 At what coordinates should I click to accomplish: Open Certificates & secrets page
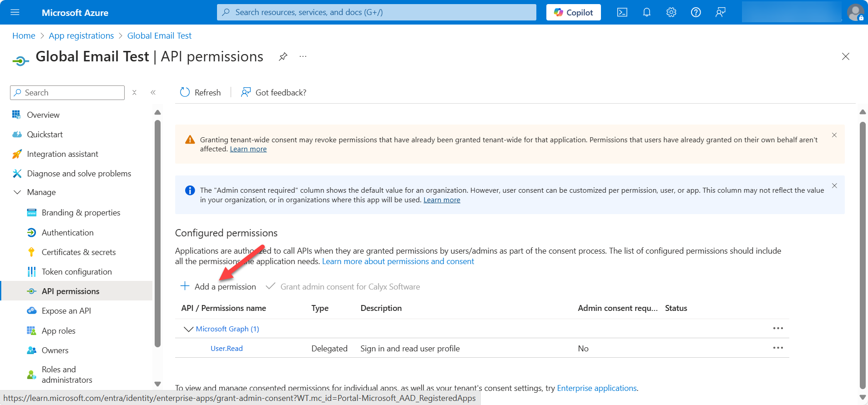78,252
